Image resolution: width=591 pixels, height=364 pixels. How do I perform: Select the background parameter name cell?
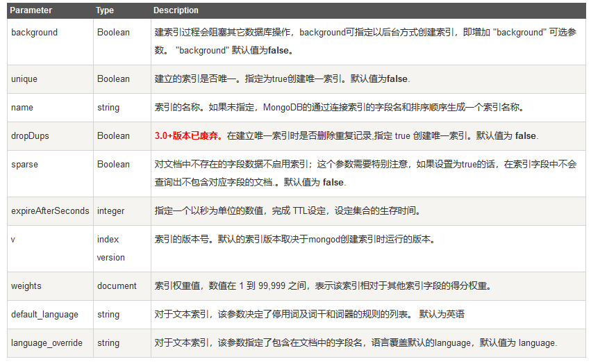click(35, 33)
